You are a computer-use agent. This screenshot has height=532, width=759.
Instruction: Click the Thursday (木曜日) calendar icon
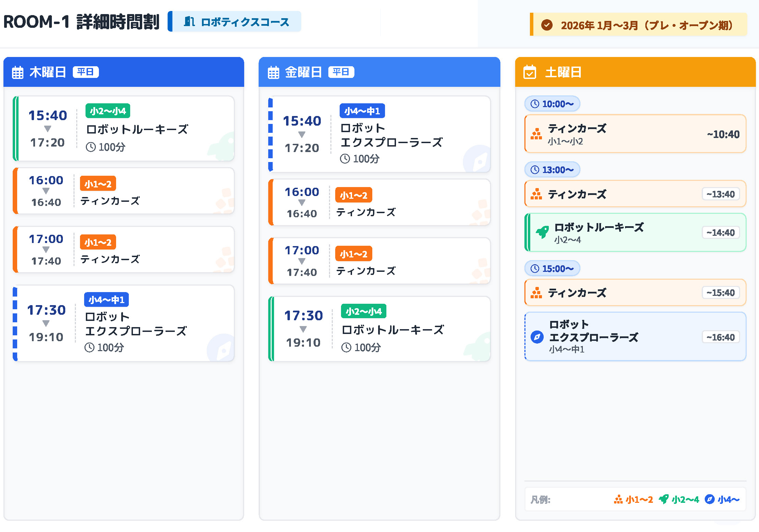tap(18, 73)
